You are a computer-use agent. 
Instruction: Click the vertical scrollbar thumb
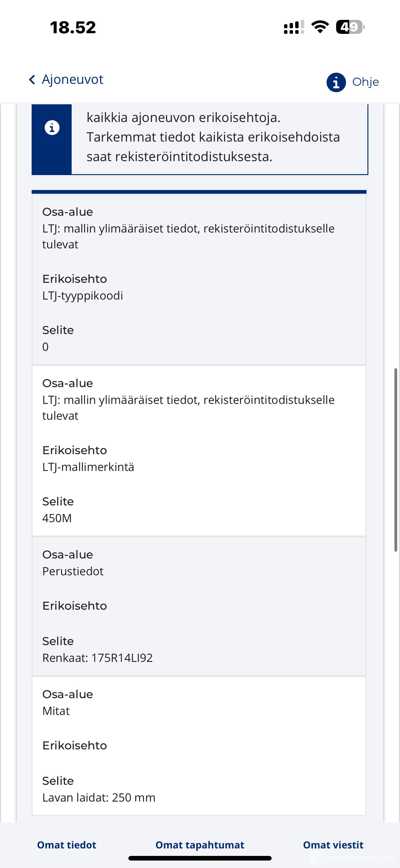point(396,460)
